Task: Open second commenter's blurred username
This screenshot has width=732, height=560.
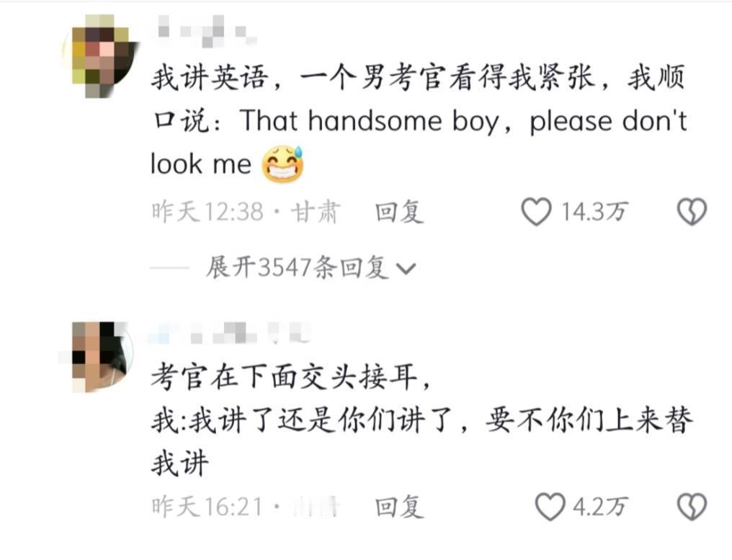Action: tap(229, 332)
